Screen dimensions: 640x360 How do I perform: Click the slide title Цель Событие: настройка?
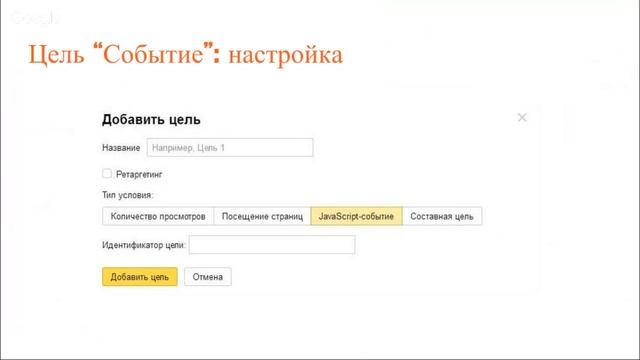(186, 54)
